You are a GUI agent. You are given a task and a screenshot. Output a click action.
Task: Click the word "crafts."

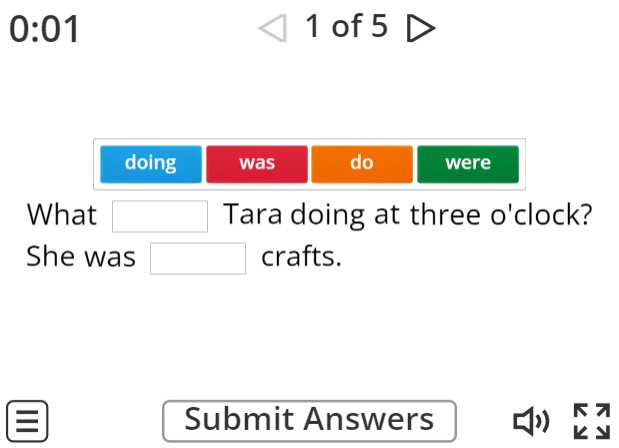point(301,257)
